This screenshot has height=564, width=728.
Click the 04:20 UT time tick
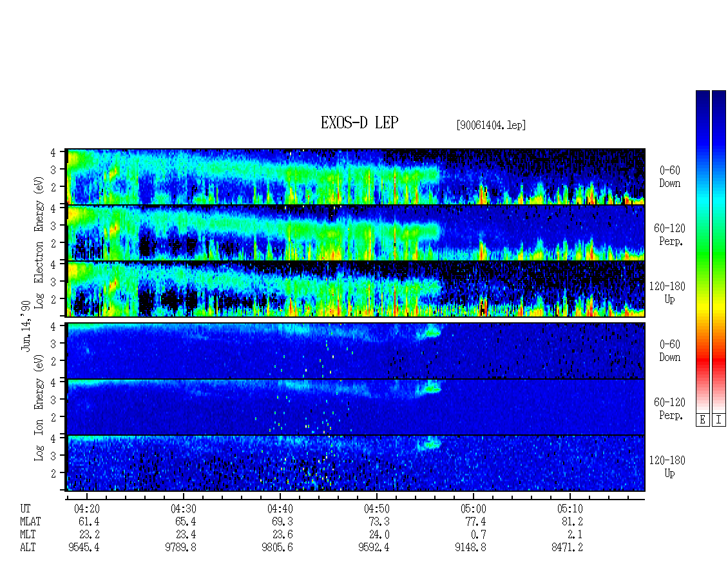[87, 509]
